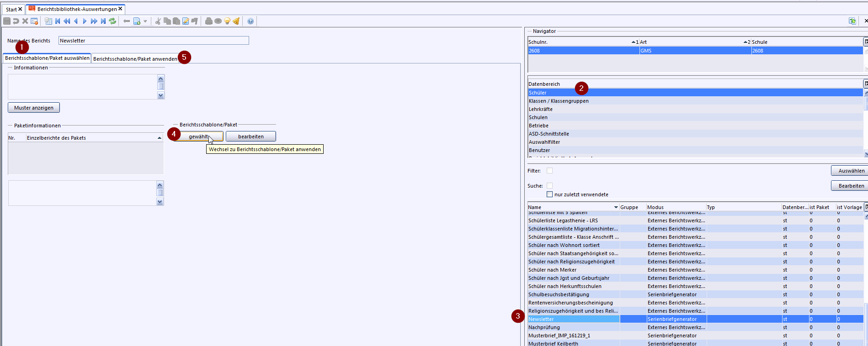Select 'Lehrkräfte' in Datenbereich list
The image size is (868, 346).
[x=695, y=109]
